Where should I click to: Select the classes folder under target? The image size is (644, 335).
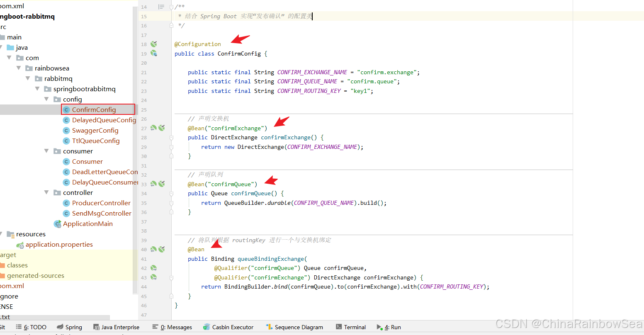17,265
